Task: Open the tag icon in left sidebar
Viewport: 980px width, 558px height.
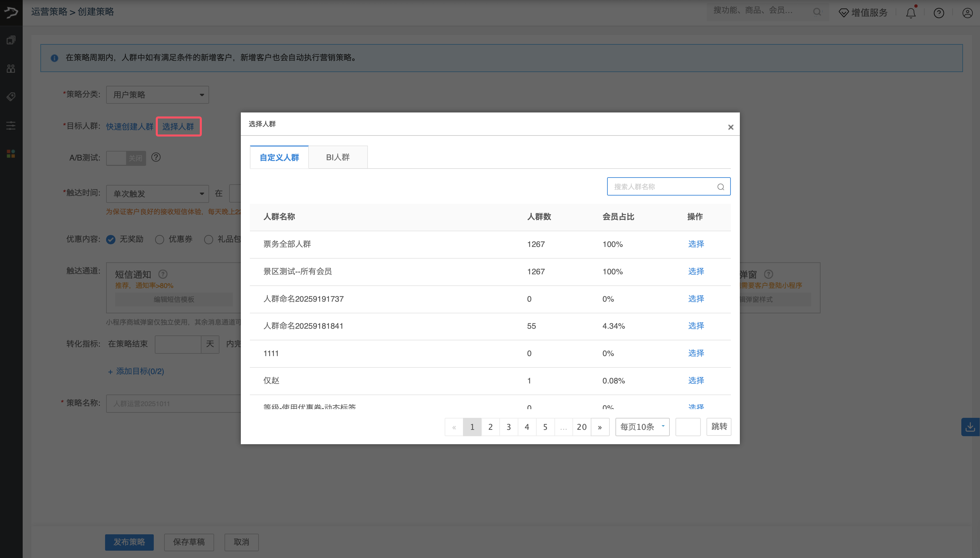Action: pyautogui.click(x=11, y=96)
